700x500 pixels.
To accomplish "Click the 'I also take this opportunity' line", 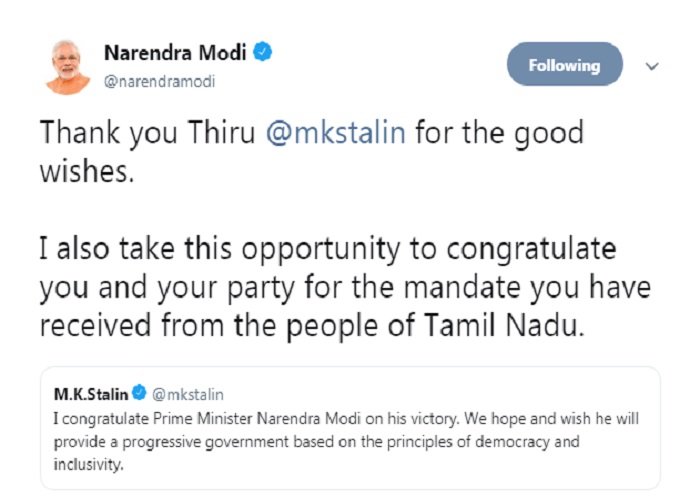I will pos(328,248).
